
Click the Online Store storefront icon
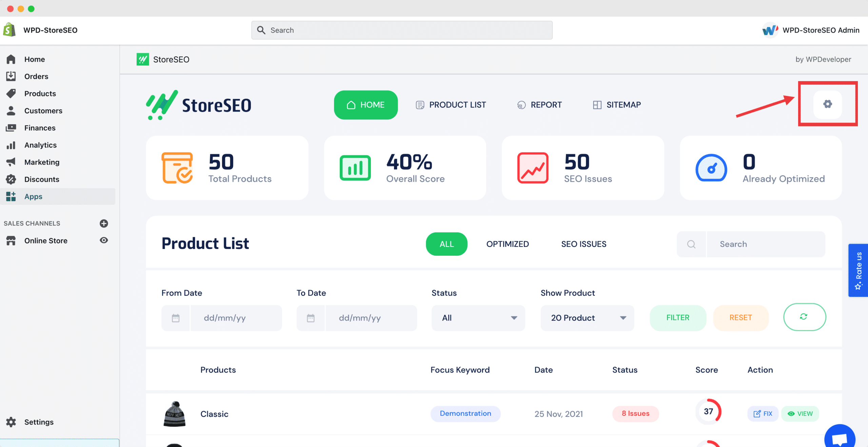[11, 241]
